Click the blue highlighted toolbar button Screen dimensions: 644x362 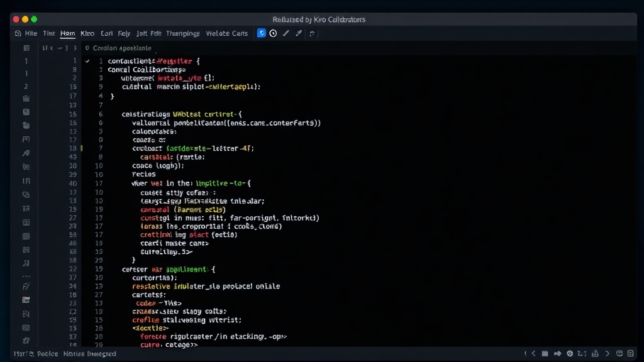click(261, 33)
